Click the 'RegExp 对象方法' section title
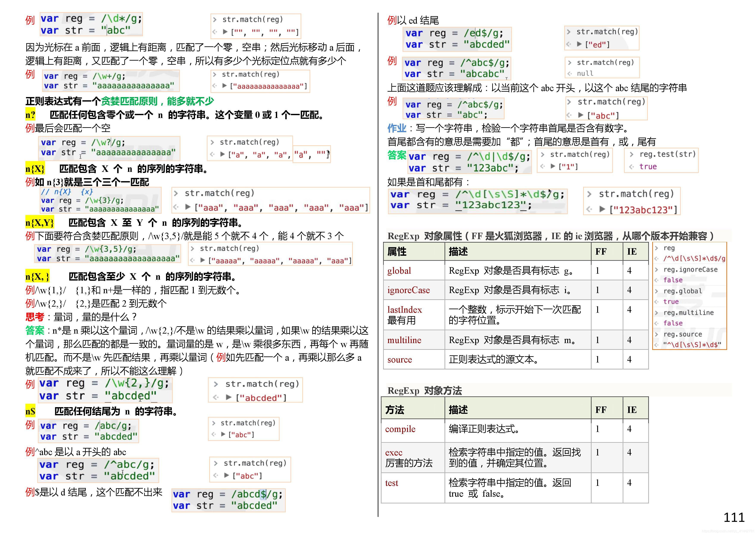This screenshot has height=535, width=756. click(424, 390)
